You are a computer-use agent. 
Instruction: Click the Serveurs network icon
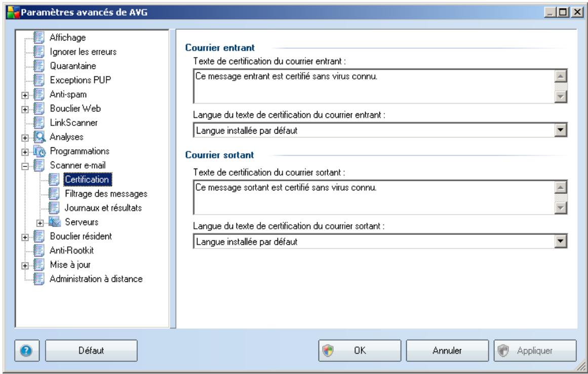click(x=54, y=222)
